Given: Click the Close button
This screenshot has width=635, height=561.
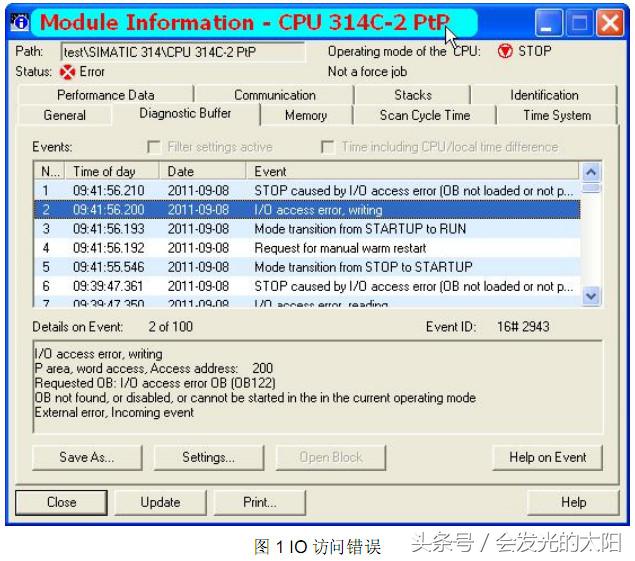Looking at the screenshot, I should pos(62,502).
